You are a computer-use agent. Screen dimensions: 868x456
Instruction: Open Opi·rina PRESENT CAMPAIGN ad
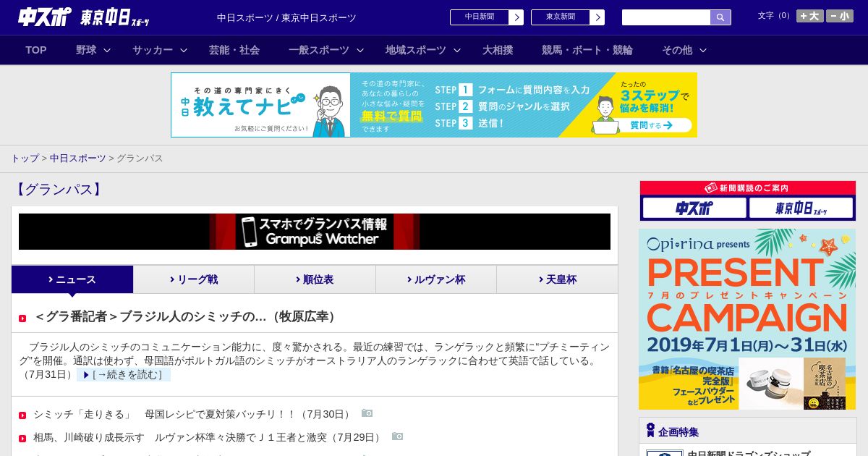[x=747, y=319]
